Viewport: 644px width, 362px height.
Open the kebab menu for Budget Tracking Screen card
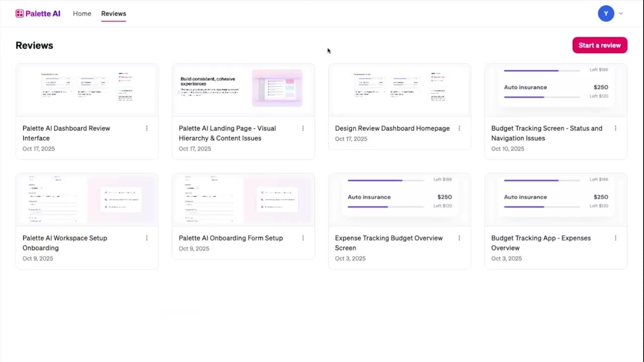tap(615, 128)
